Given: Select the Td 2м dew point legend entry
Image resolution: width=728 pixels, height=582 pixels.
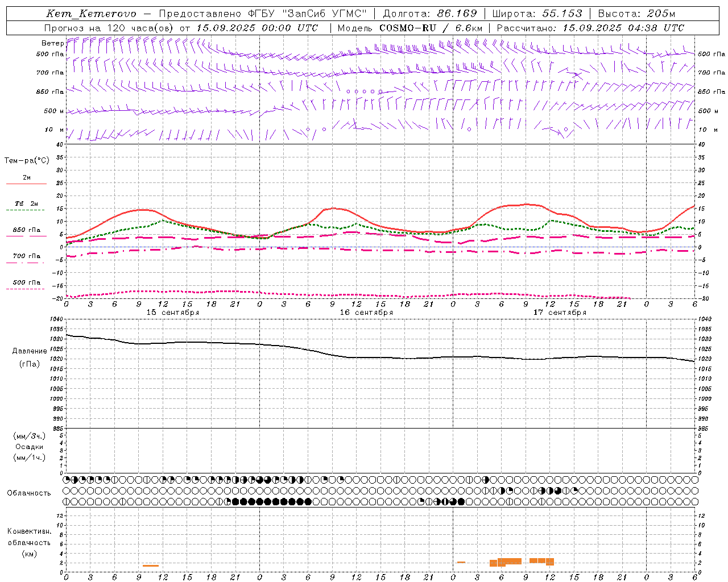Looking at the screenshot, I should point(27,203).
